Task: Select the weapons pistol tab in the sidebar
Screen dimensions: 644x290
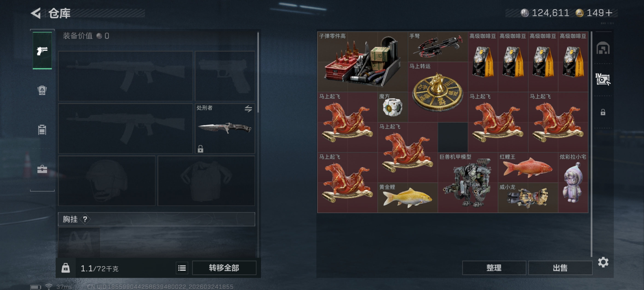Action: (x=42, y=51)
